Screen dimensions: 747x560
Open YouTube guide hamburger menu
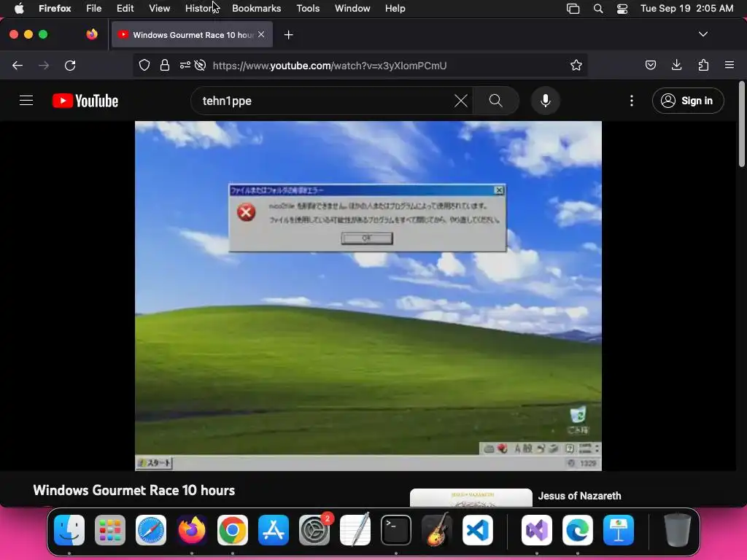click(x=26, y=101)
